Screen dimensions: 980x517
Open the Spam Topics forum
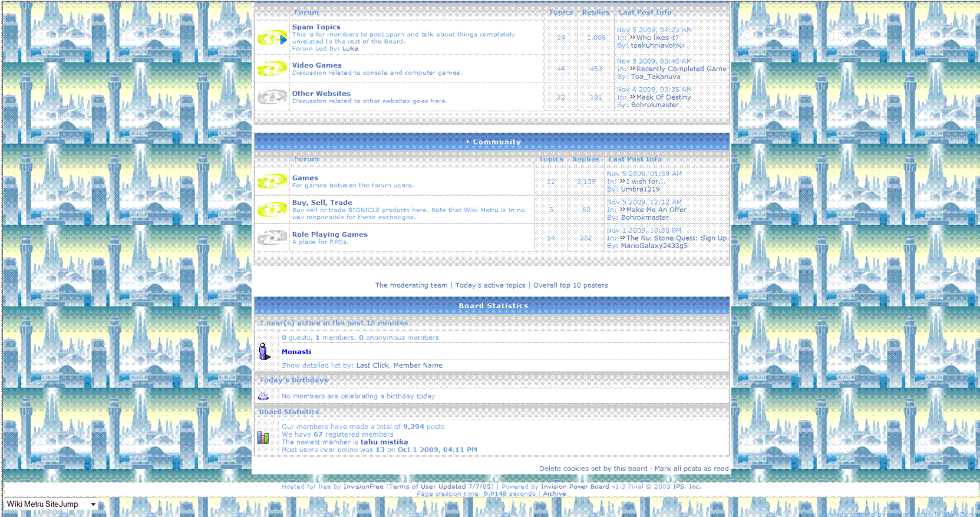click(x=316, y=27)
